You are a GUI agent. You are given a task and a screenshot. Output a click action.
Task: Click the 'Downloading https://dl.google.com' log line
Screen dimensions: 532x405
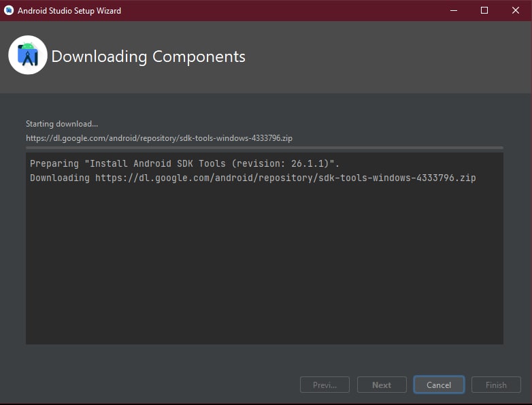(x=253, y=178)
